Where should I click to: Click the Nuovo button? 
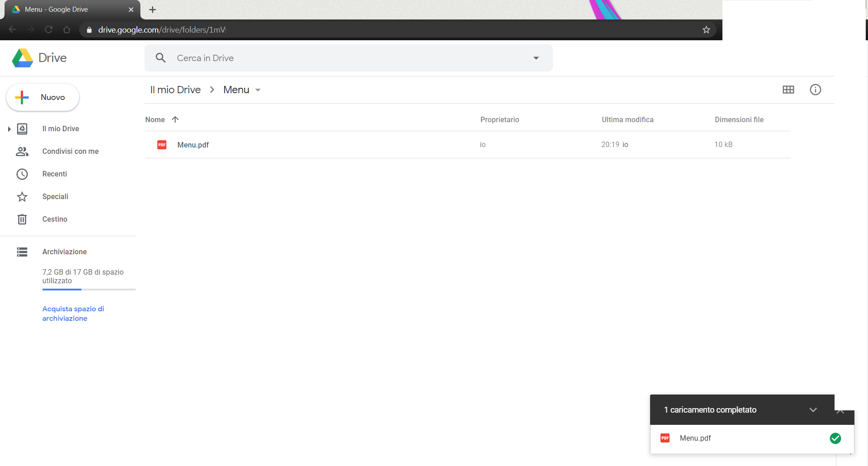coord(43,97)
